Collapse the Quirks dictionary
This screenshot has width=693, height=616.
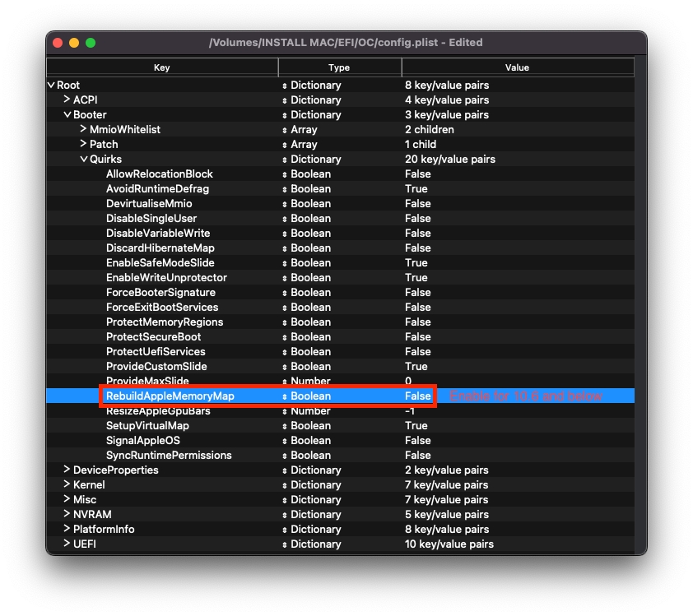click(x=84, y=160)
